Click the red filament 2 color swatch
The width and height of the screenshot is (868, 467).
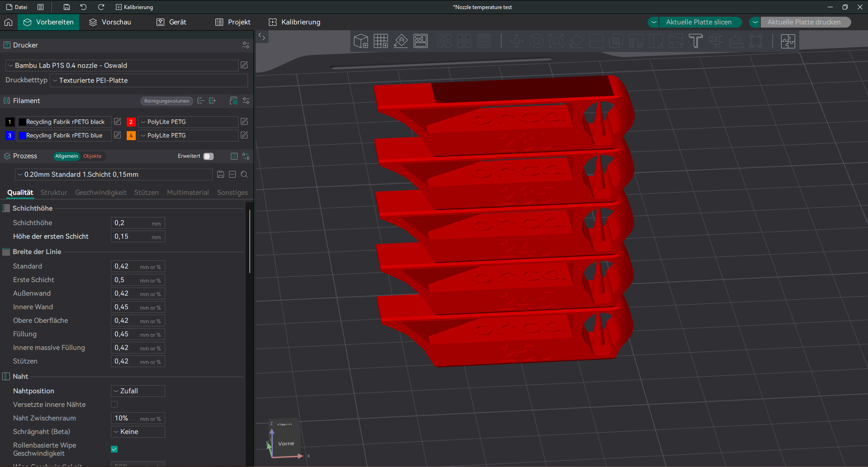click(131, 122)
